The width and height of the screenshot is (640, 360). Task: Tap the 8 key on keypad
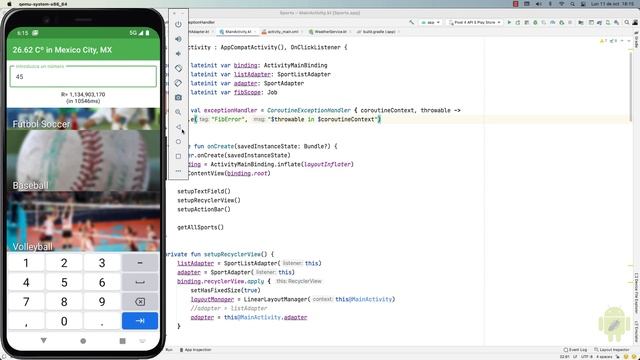pos(64,302)
